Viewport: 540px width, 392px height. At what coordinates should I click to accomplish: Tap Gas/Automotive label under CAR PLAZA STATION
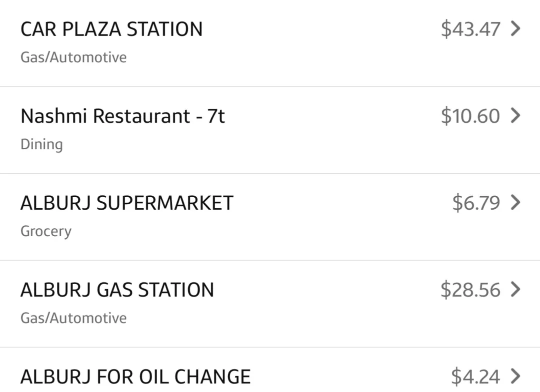coord(73,57)
